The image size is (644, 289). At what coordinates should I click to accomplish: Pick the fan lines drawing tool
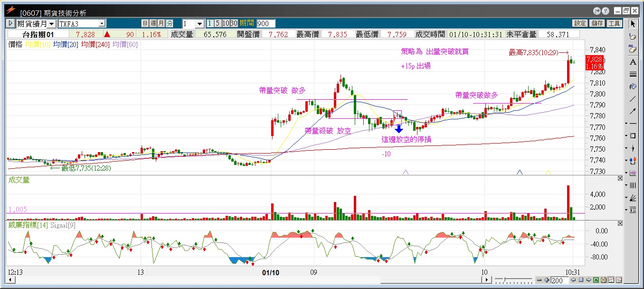pos(634,198)
